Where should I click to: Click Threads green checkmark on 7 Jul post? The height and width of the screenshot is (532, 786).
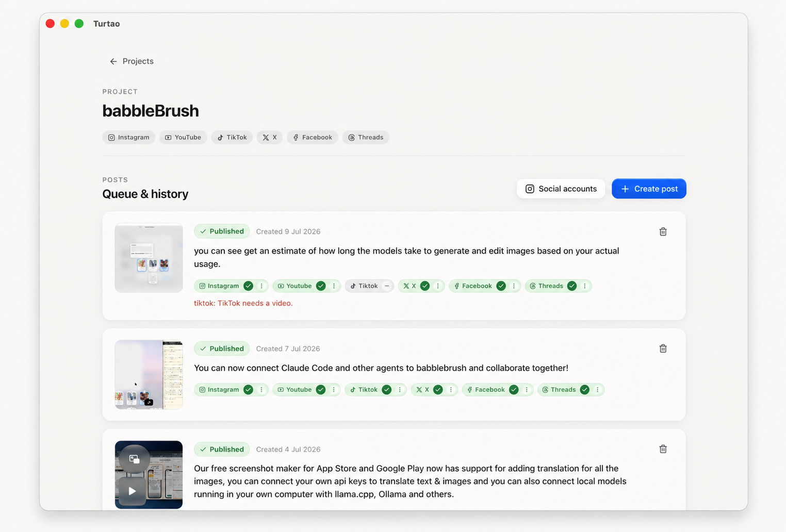[584, 390]
